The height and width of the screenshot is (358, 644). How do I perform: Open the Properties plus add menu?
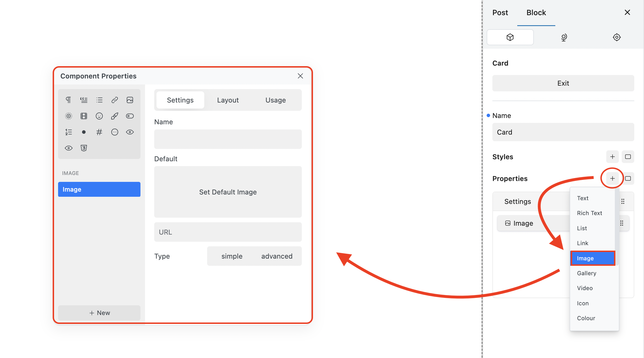tap(612, 178)
